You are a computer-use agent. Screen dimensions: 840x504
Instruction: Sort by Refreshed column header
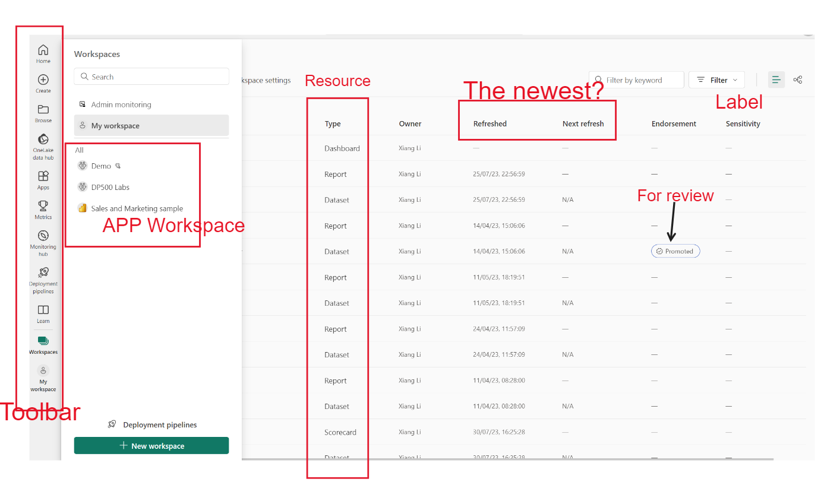pos(490,123)
